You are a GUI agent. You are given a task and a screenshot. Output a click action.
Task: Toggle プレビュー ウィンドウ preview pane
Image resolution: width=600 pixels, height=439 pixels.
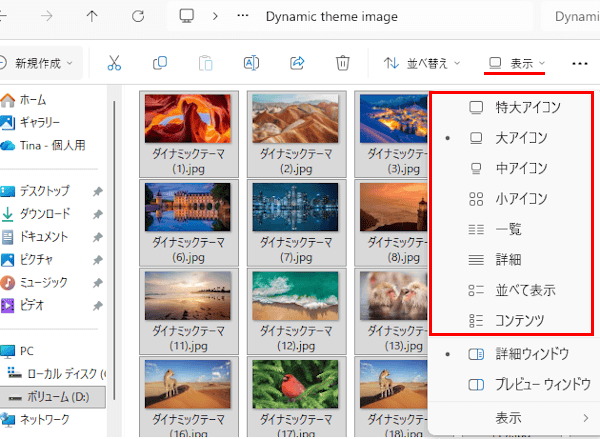(x=514, y=384)
